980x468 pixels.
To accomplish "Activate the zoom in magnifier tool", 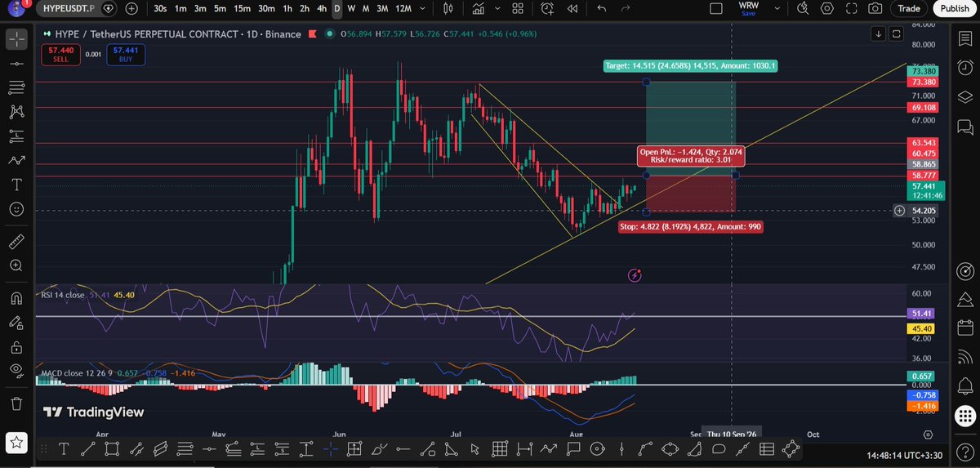I will [x=16, y=266].
